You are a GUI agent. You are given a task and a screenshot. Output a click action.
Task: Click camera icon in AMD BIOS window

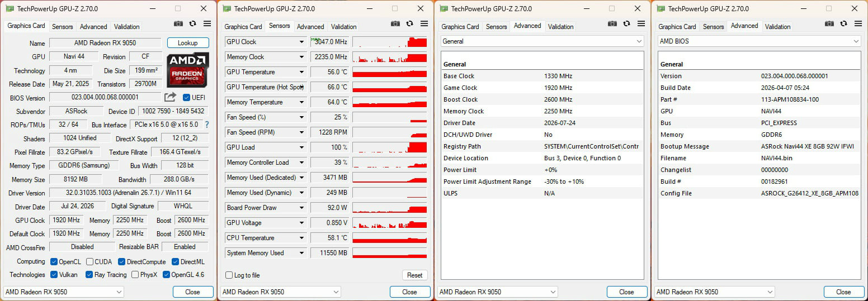[829, 23]
